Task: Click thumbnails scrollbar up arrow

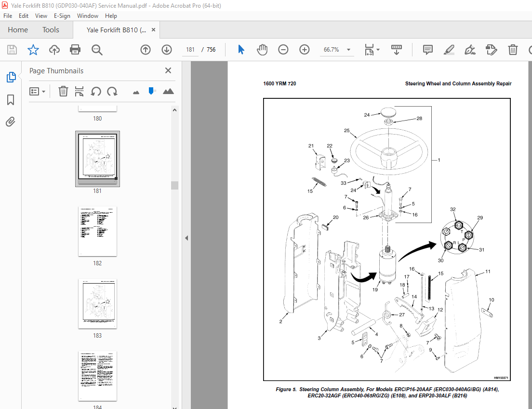Action: tap(175, 110)
